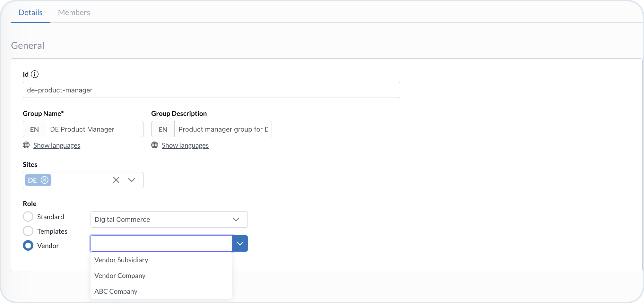Click the Id info icon
Screen dimensions: 644x303
(x=35, y=74)
